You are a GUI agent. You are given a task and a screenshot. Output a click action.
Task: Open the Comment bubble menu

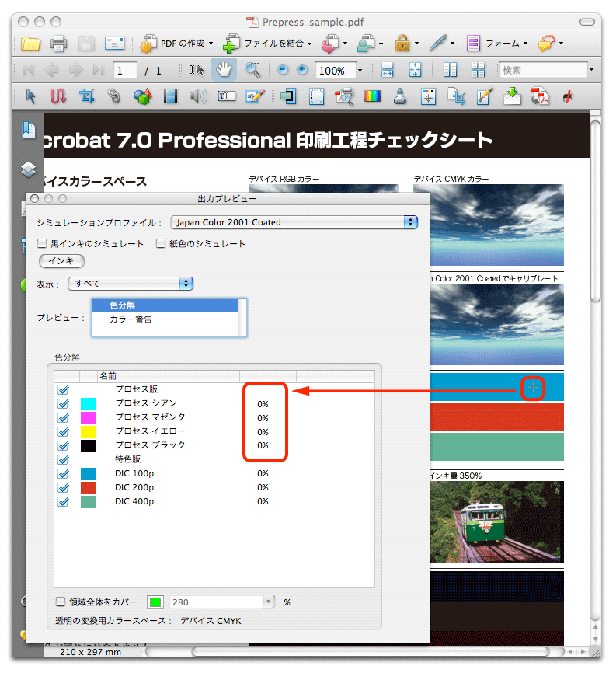point(550,44)
